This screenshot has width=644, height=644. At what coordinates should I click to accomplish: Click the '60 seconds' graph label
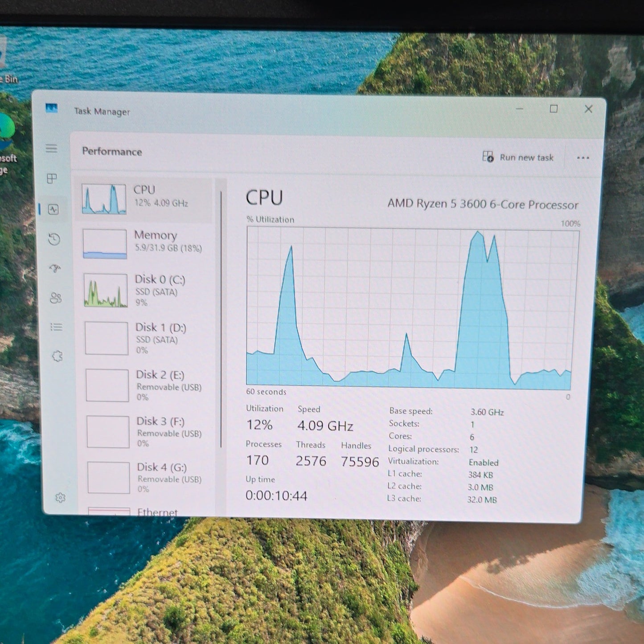coord(266,392)
